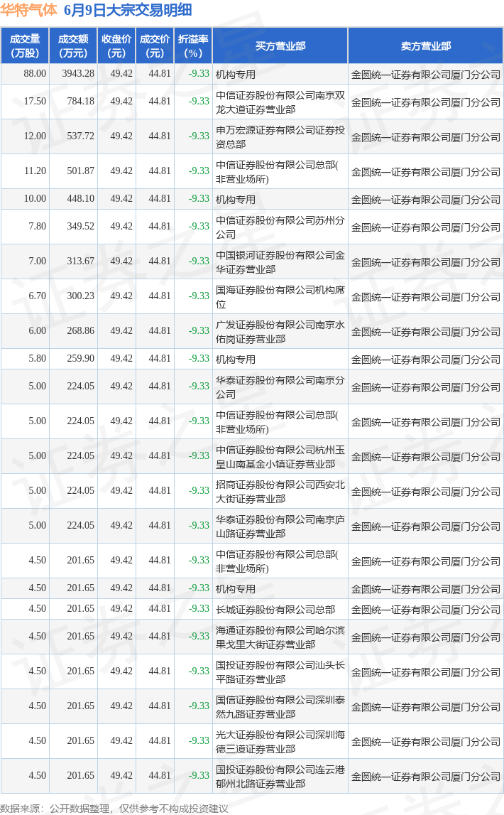Select buyer 国投证券汕头长平路证券营业部
The image size is (504, 815).
280,673
